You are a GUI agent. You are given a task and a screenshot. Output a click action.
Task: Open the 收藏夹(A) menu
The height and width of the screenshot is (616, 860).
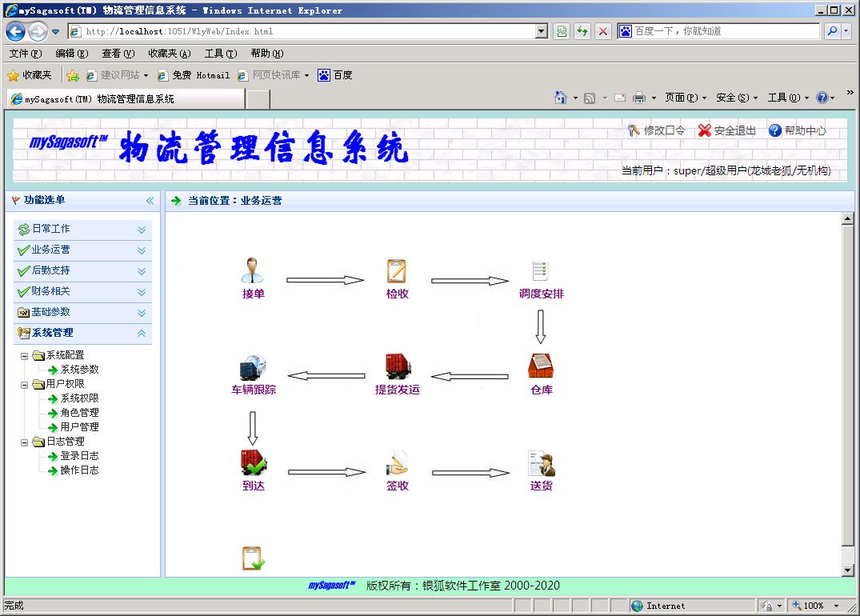click(170, 54)
